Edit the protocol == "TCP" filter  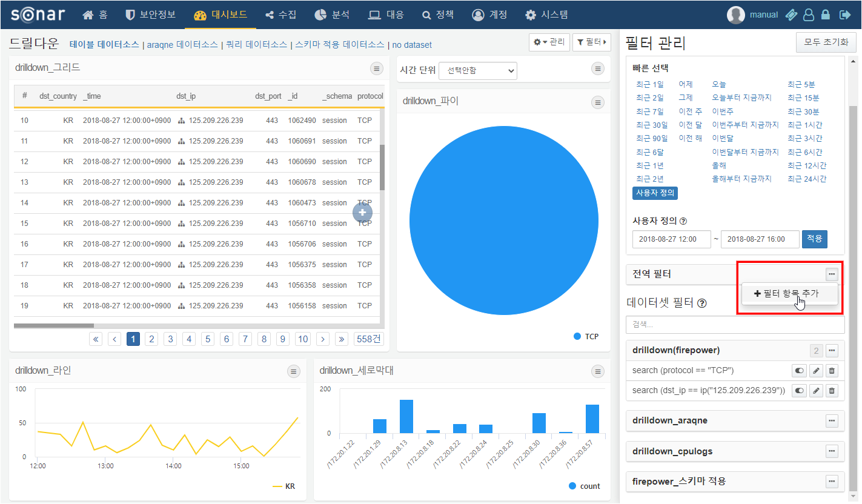817,371
